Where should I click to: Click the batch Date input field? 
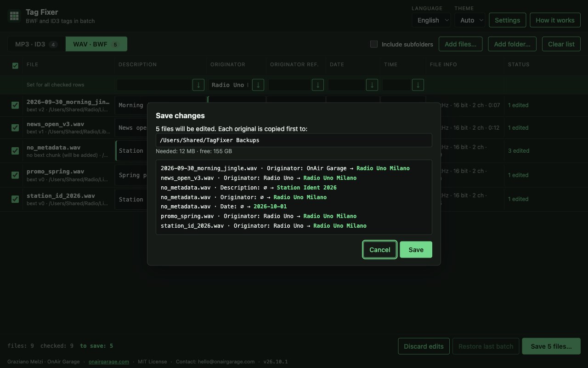(x=347, y=85)
